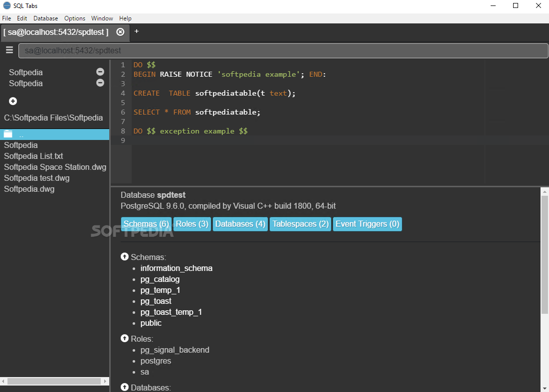Screen dimensions: 549x392
Task: Add a new item with the plus circle
Action: (13, 101)
